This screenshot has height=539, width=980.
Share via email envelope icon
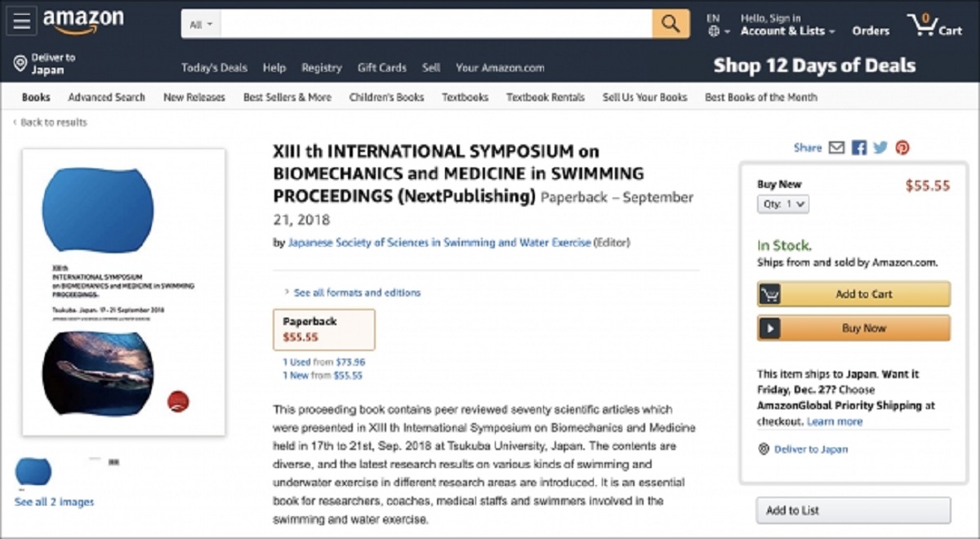pos(836,148)
